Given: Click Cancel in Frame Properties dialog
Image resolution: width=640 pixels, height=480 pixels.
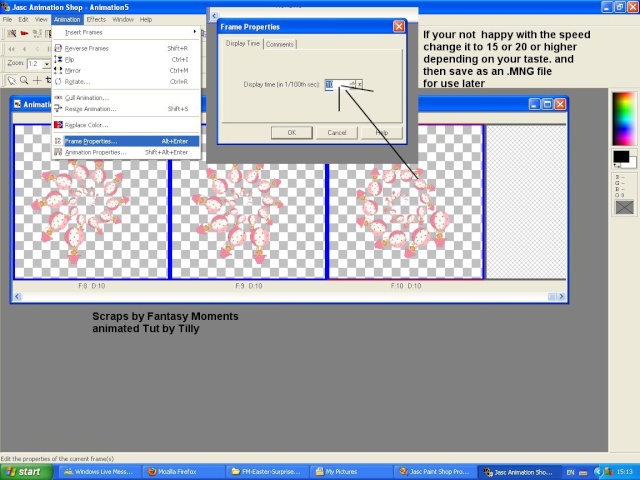Looking at the screenshot, I should pos(337,133).
